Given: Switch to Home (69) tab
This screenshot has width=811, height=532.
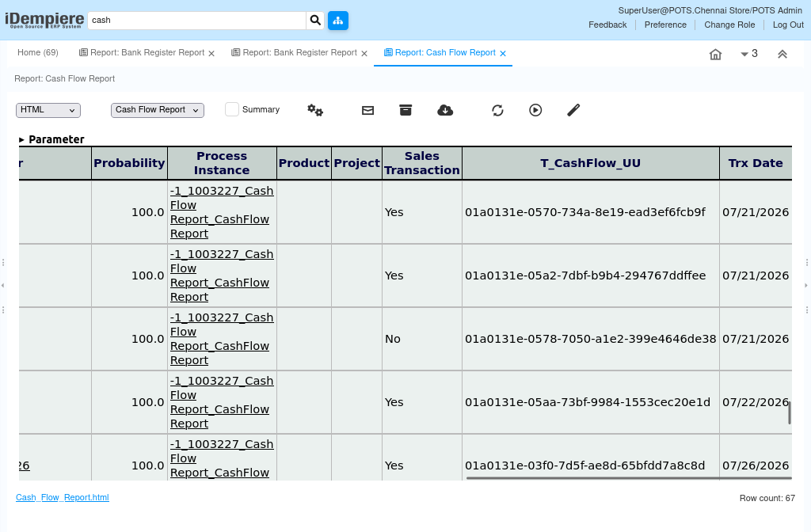Looking at the screenshot, I should click(38, 53).
